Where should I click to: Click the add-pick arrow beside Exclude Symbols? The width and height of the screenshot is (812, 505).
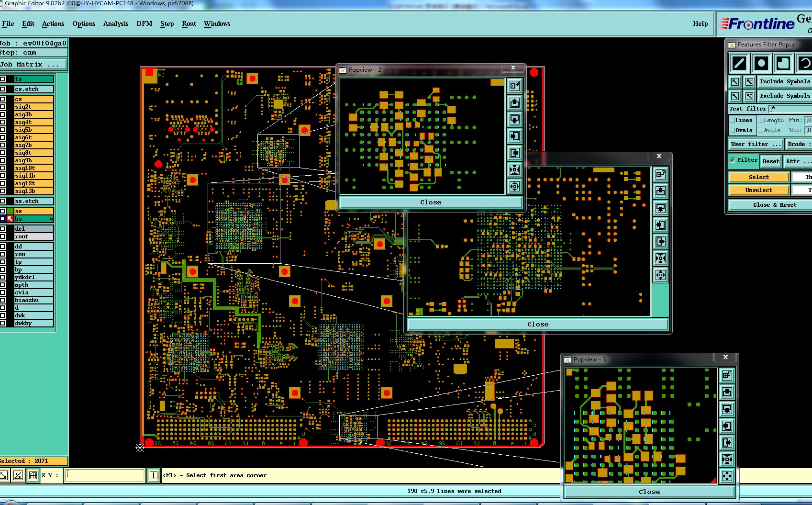749,96
